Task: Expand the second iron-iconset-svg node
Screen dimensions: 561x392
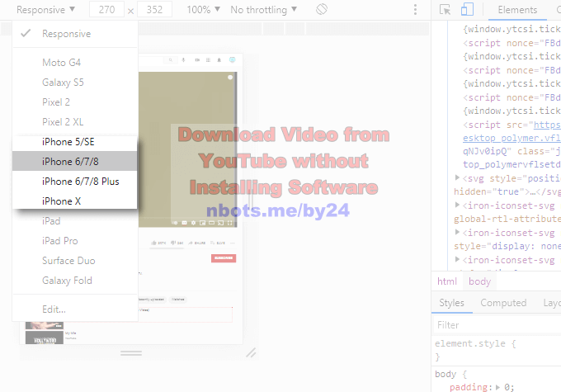Action: pyautogui.click(x=457, y=232)
